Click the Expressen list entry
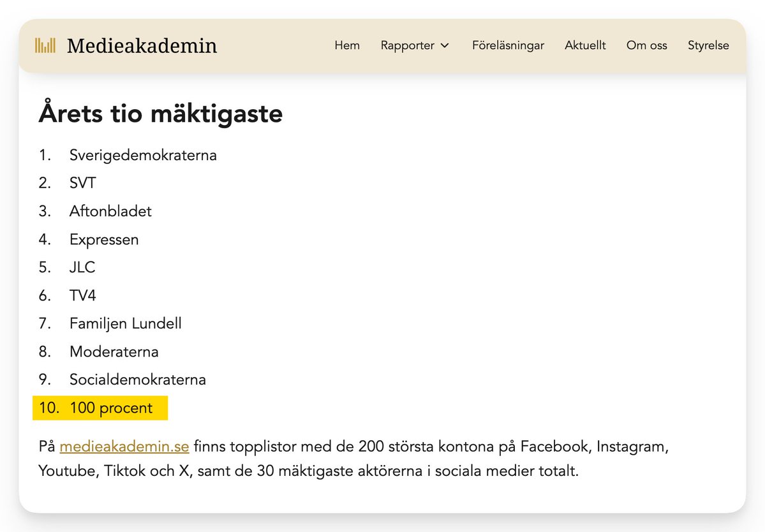Screen dimensions: 765x532 tap(104, 239)
